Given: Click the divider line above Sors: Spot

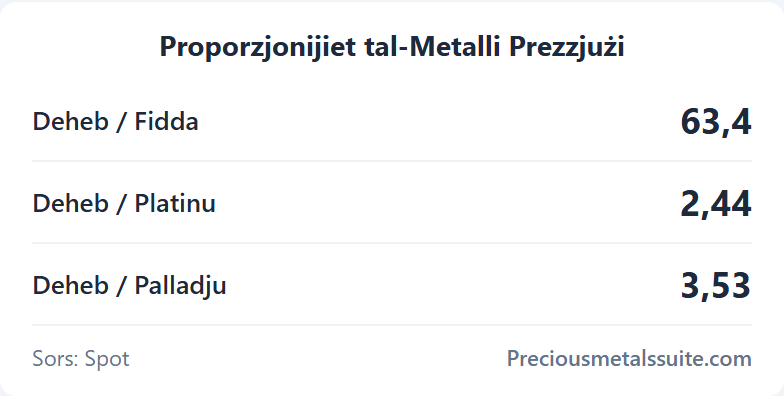Looking at the screenshot, I should point(392,325).
